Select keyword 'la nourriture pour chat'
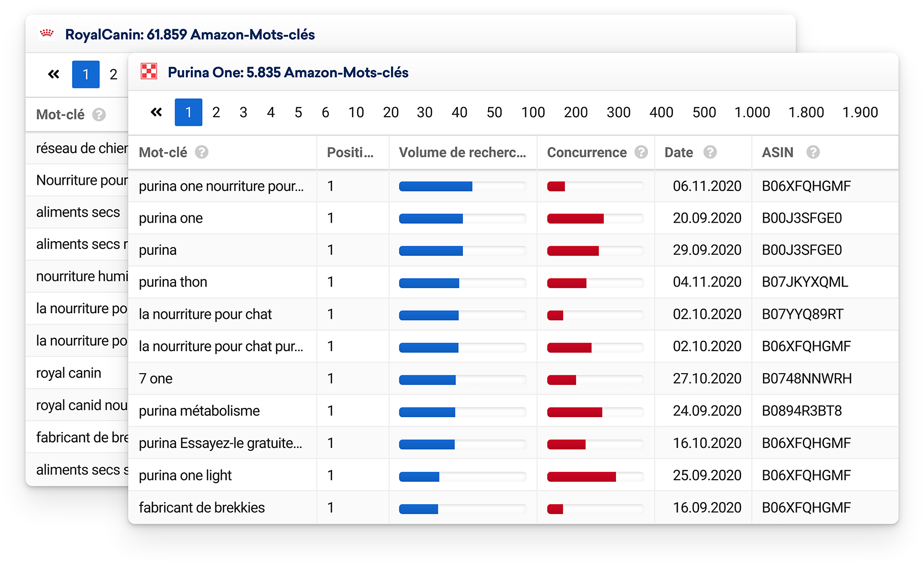 pyautogui.click(x=205, y=314)
